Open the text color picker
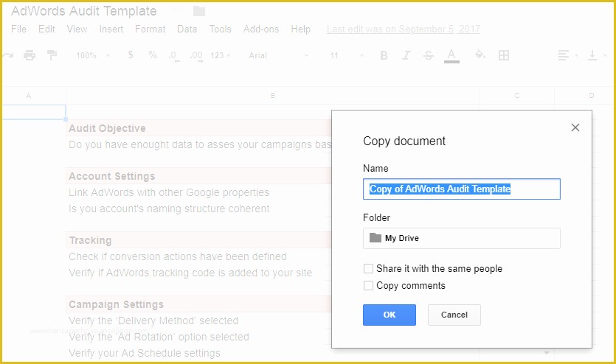This screenshot has width=616, height=364. 451,56
